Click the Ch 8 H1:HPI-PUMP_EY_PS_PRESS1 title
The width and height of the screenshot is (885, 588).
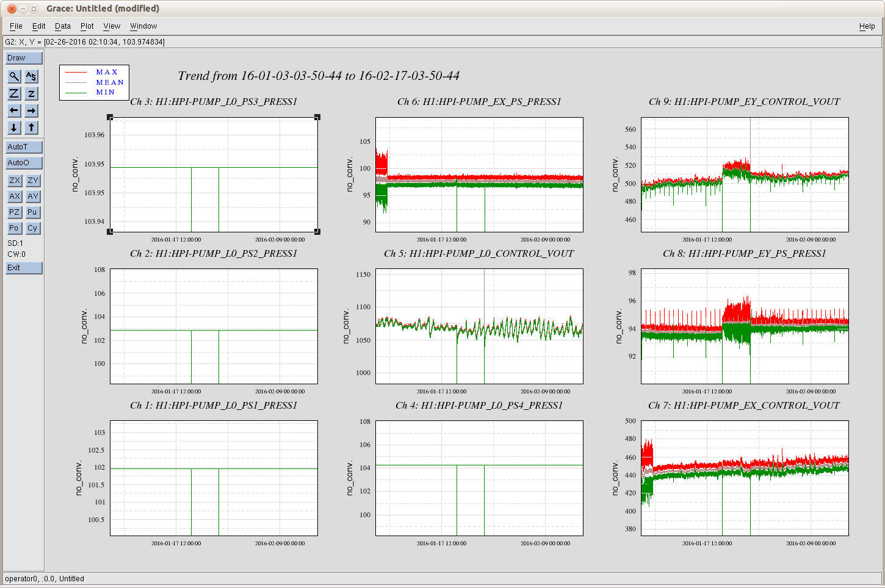point(745,254)
